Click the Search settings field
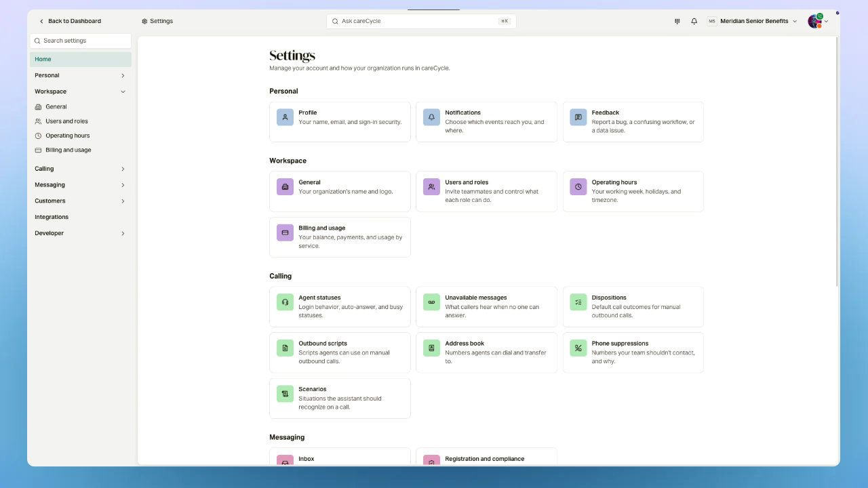This screenshot has width=868, height=488. (80, 41)
